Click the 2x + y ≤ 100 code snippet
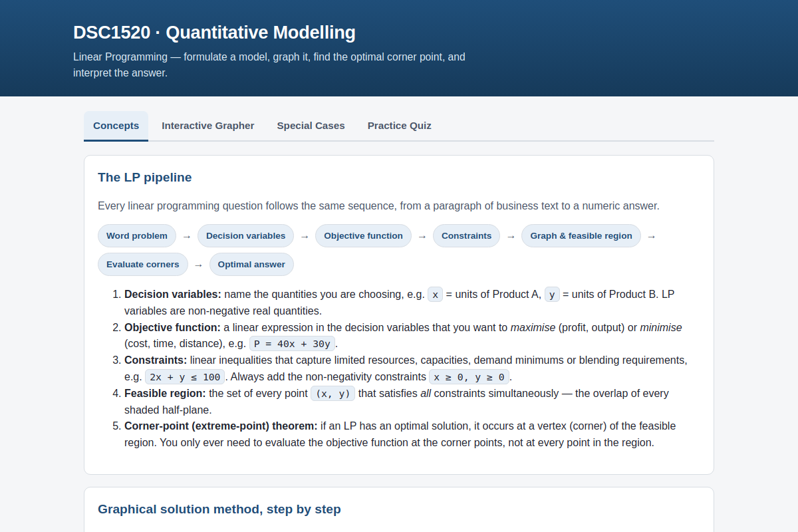798x532 pixels. (185, 377)
